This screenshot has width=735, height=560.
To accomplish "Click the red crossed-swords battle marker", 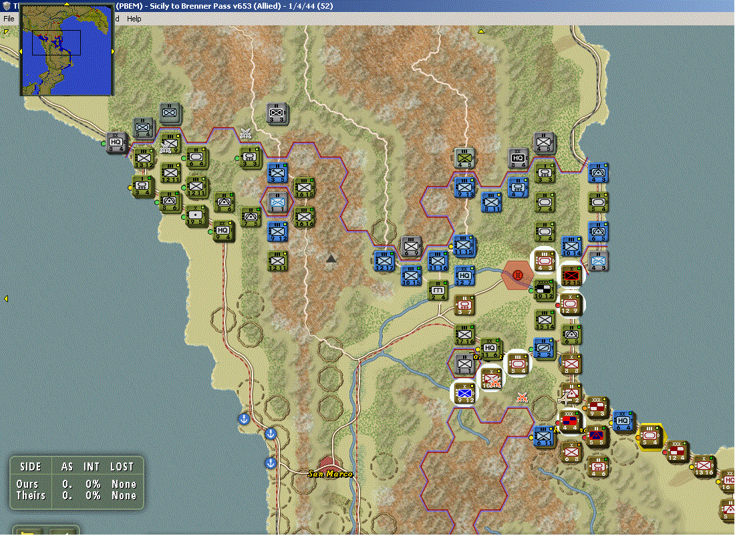I will coord(522,398).
